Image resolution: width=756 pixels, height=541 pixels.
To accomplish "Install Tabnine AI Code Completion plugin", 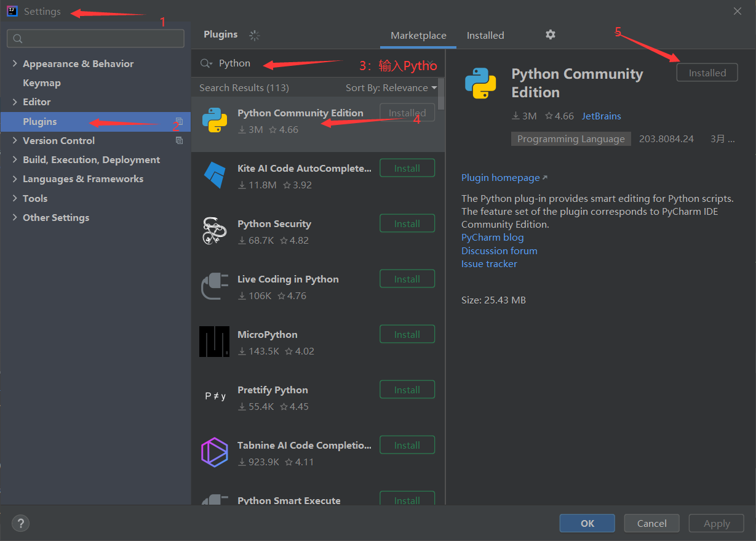I will 407,445.
